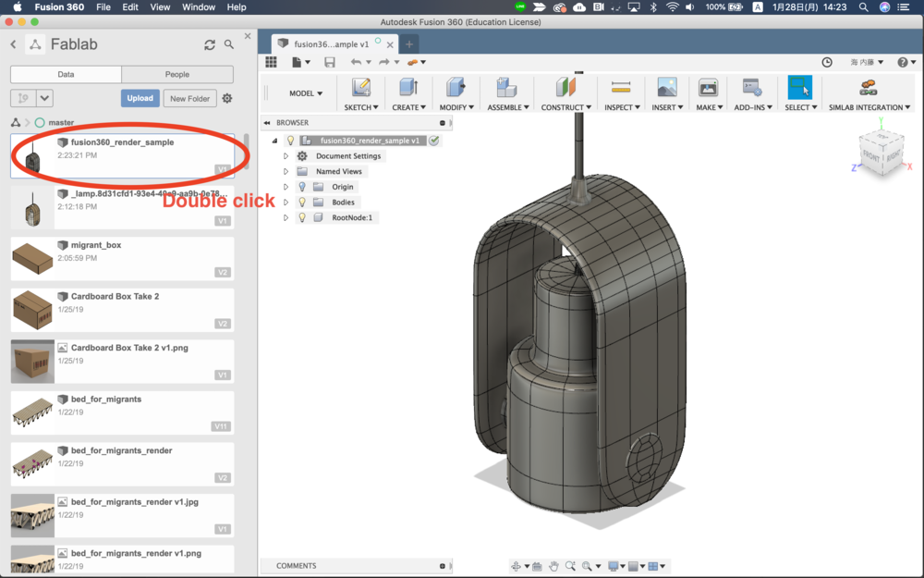924x578 pixels.
Task: Toggle Origin folder visibility lightbulb
Action: pos(302,187)
